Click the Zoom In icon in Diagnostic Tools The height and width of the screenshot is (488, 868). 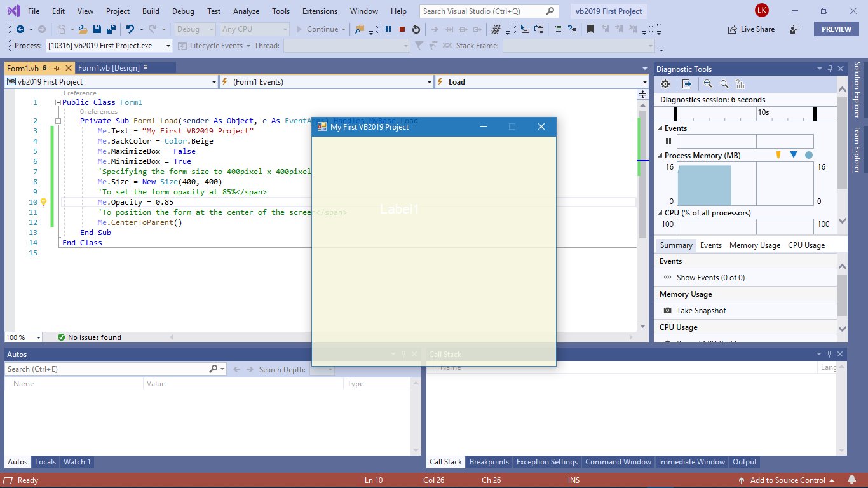coord(709,83)
